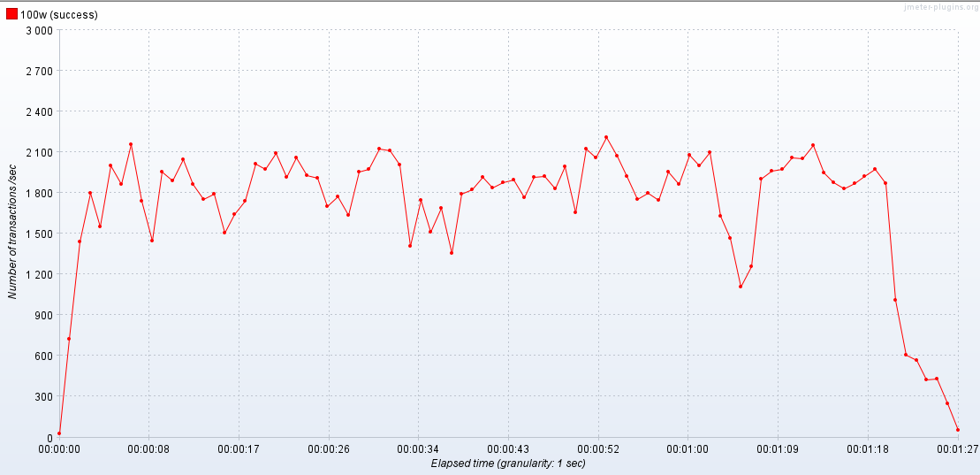Click the y-axis value 1 500
Screen dimensions: 980x475
(x=40, y=234)
